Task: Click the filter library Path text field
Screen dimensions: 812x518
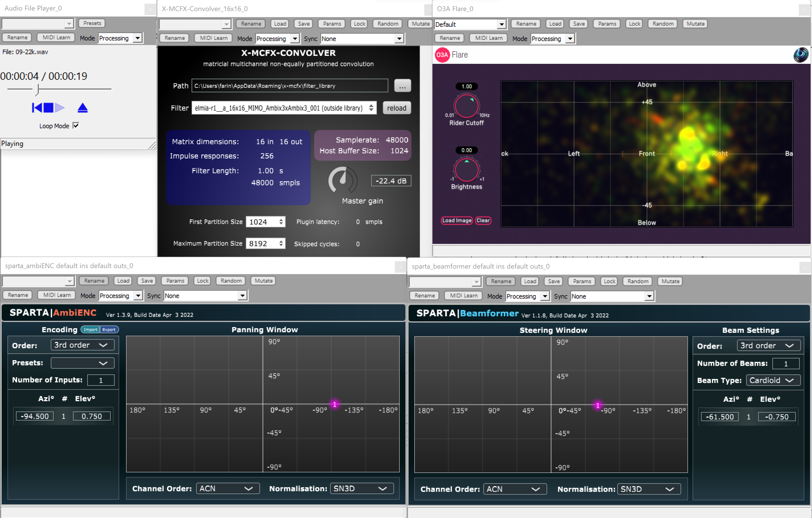Action: [290, 86]
